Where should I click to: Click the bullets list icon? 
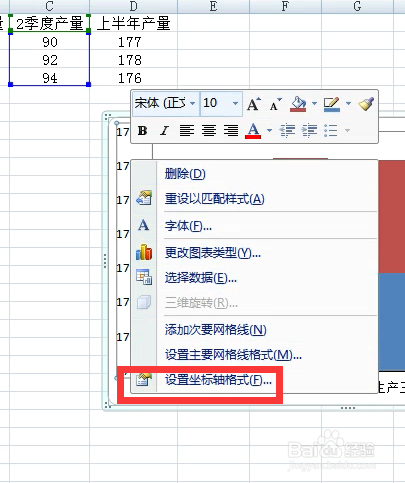[331, 131]
